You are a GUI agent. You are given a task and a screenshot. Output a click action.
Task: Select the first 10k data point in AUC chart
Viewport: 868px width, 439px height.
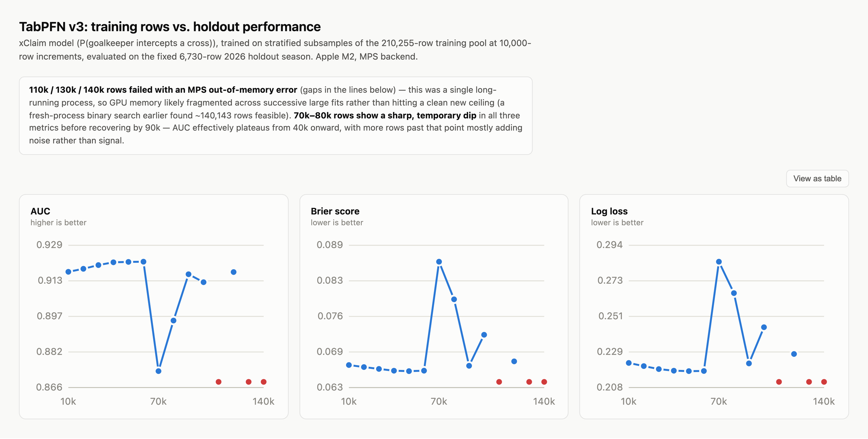pos(68,272)
